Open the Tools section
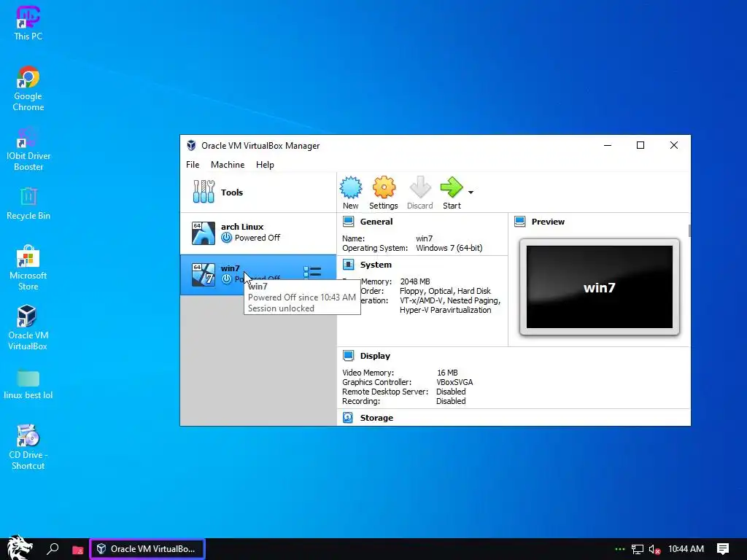 point(258,192)
